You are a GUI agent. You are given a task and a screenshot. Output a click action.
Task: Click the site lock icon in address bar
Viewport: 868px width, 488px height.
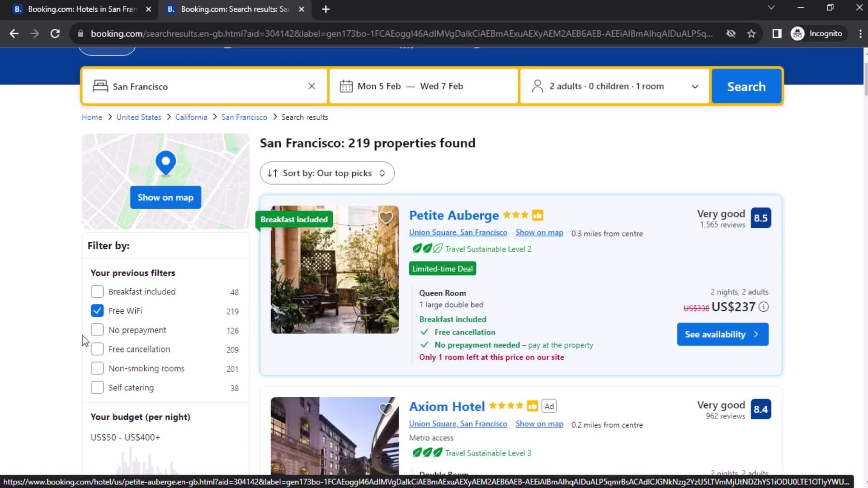tap(80, 33)
